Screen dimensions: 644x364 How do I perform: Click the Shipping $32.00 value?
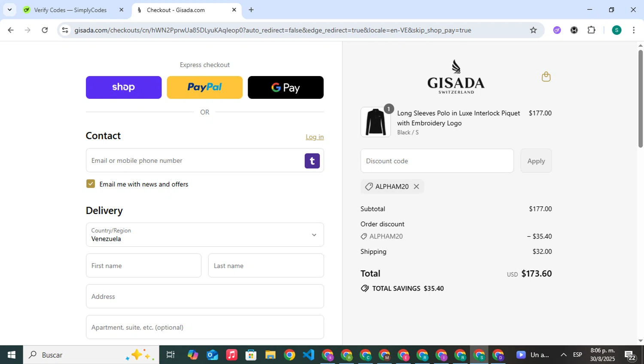(542, 251)
